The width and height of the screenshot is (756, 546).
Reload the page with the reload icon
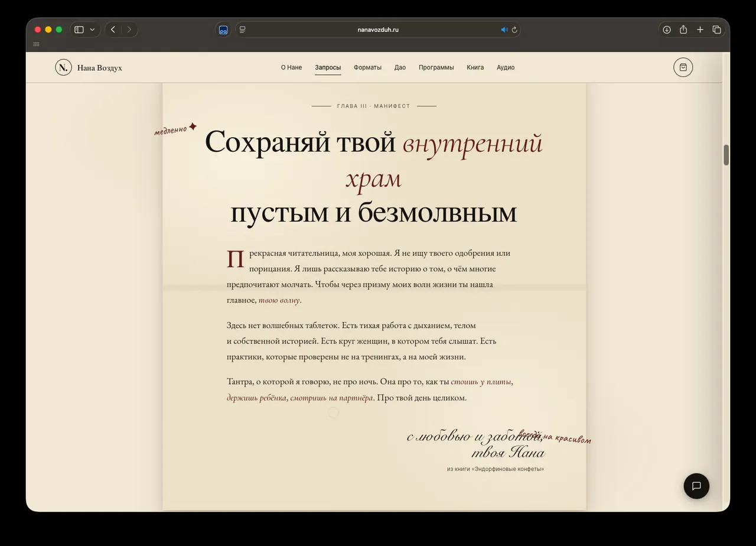(514, 30)
